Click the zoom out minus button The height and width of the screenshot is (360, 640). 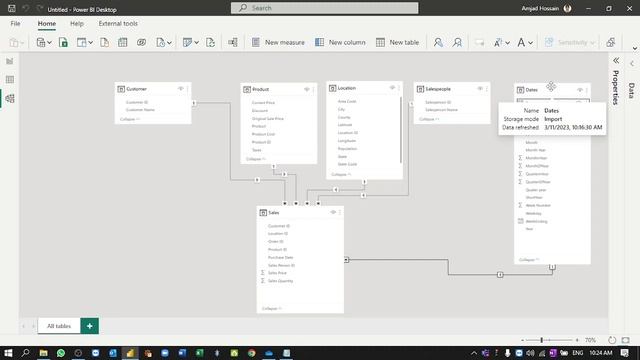(x=522, y=340)
